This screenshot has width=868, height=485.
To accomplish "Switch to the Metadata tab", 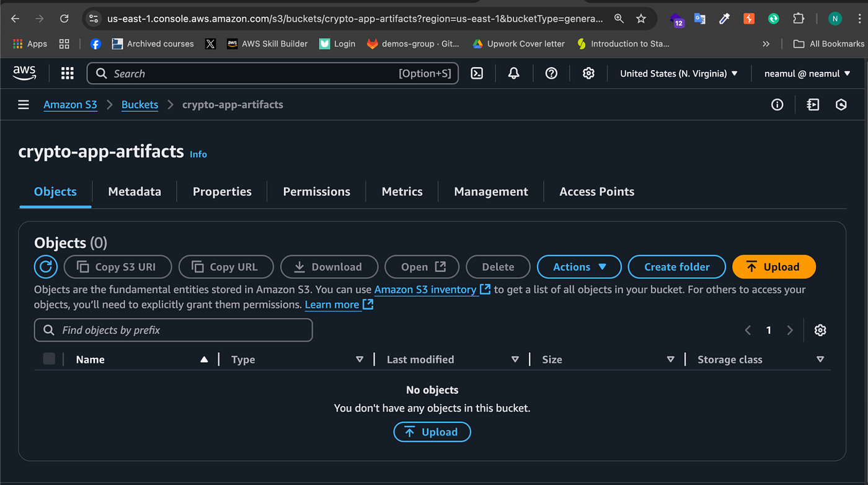I will click(135, 192).
